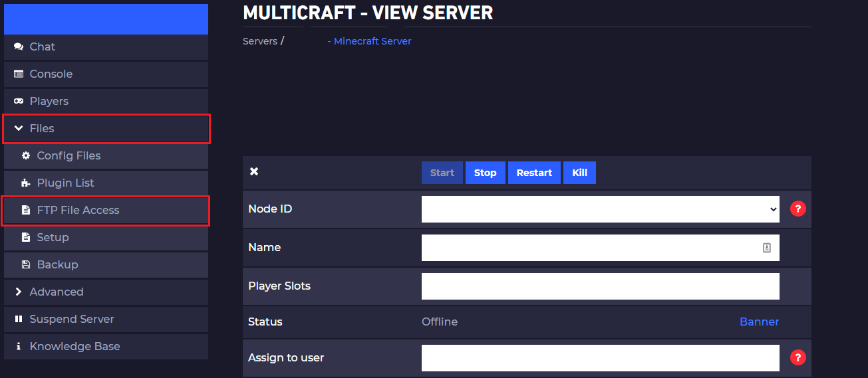Click the red help icon beside Node ID
Viewport: 868px width, 378px height.
tap(797, 209)
